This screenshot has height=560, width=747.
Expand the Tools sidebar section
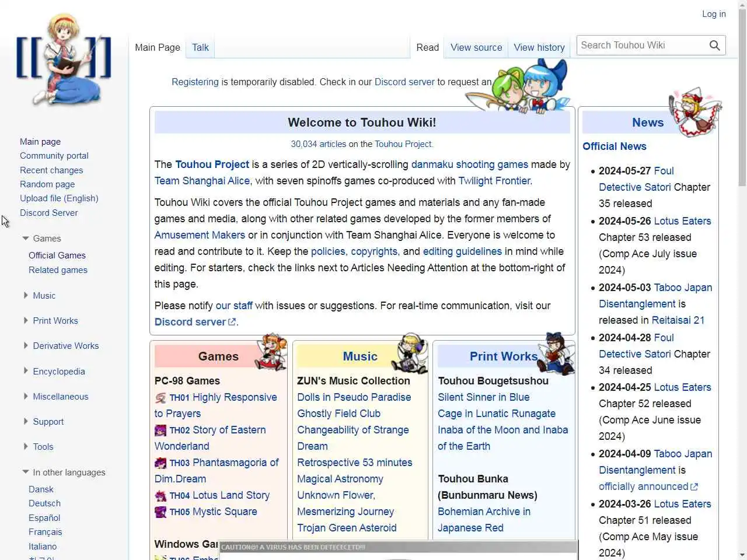[x=26, y=446]
